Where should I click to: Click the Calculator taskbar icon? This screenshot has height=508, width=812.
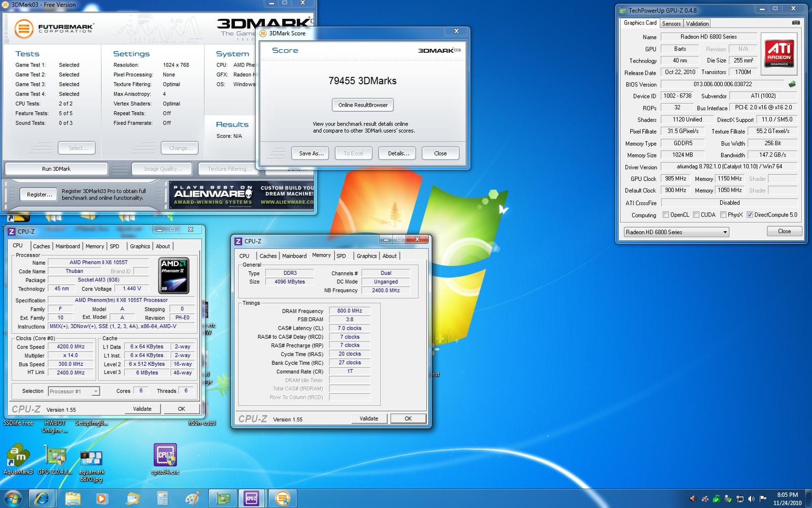click(x=162, y=499)
